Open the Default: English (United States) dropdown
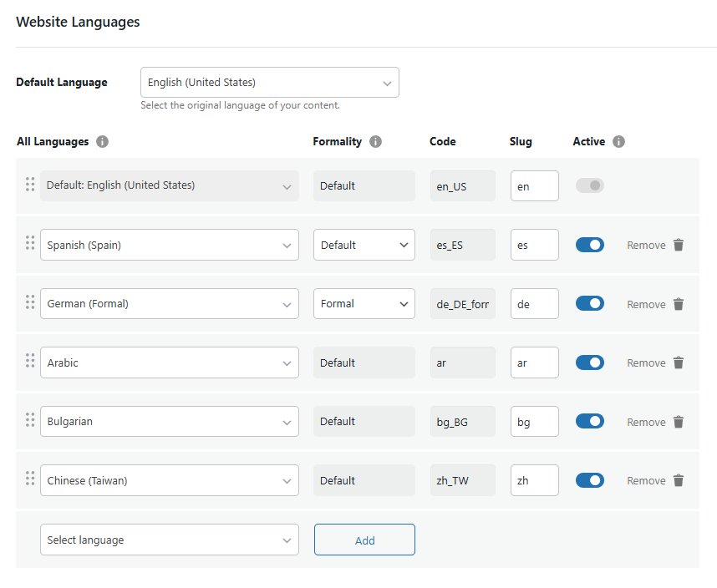Image resolution: width=717 pixels, height=588 pixels. pos(170,186)
